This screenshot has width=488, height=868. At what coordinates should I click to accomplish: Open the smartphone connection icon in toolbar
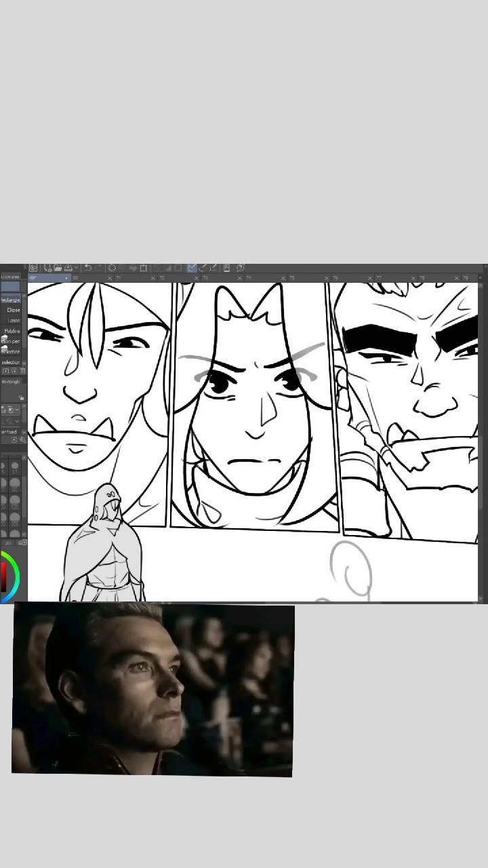pyautogui.click(x=226, y=268)
